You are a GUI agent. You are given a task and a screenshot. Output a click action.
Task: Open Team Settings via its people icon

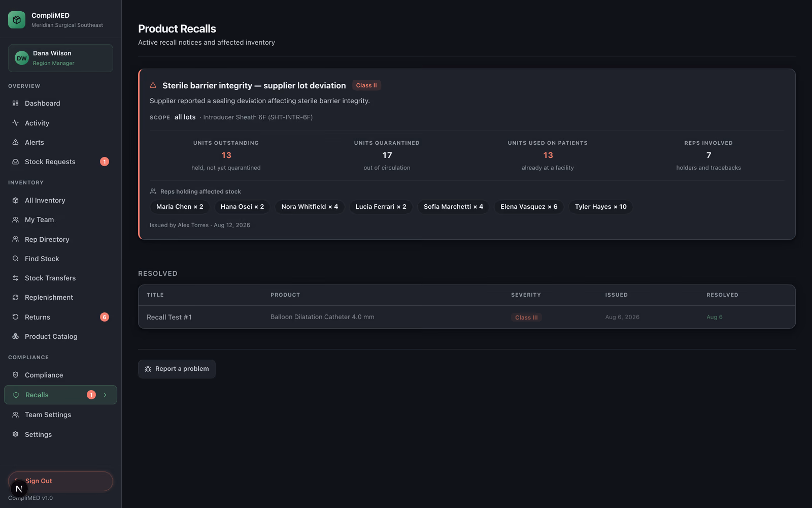click(15, 415)
